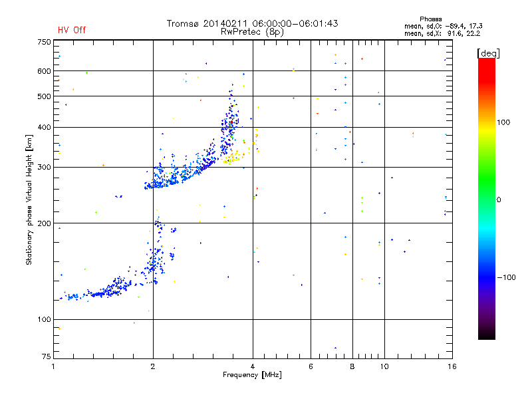Select 'mean, sd,O: -89.4, 17.3' statistics line
This screenshot has height=399, width=532.
coord(443,26)
